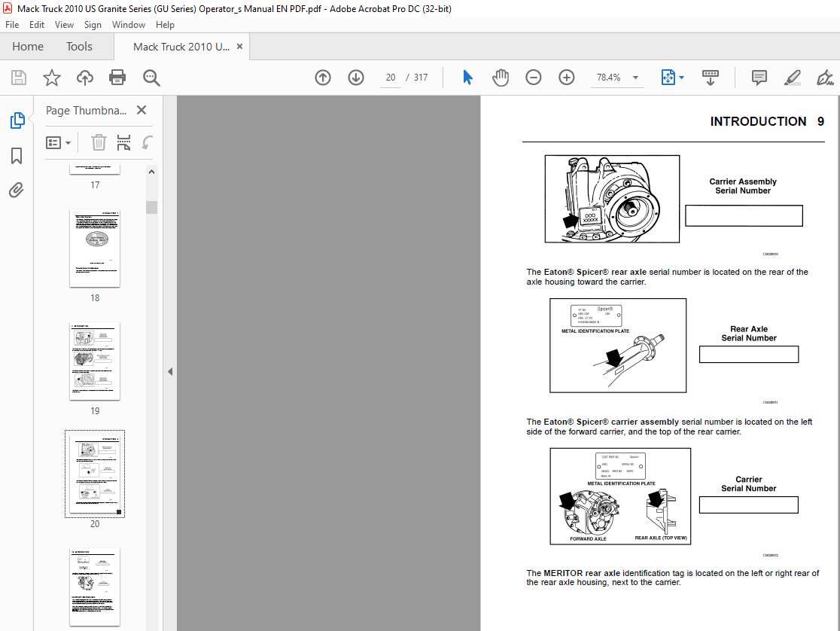
Task: Open the File menu
Action: coord(12,25)
